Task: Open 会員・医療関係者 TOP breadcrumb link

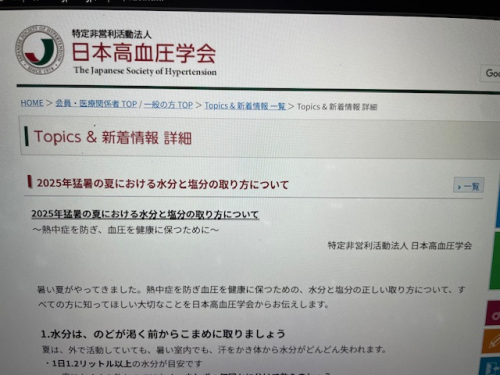Action: pos(96,104)
